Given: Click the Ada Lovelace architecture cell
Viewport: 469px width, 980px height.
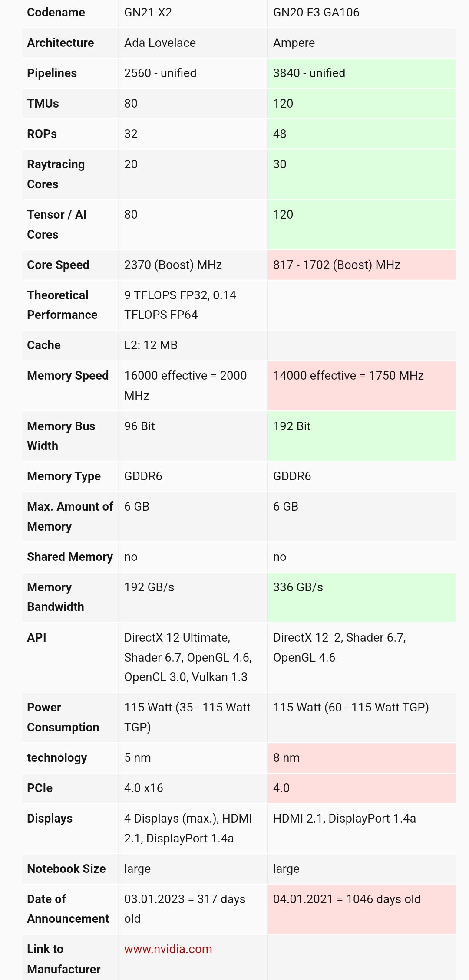Looking at the screenshot, I should click(160, 43).
